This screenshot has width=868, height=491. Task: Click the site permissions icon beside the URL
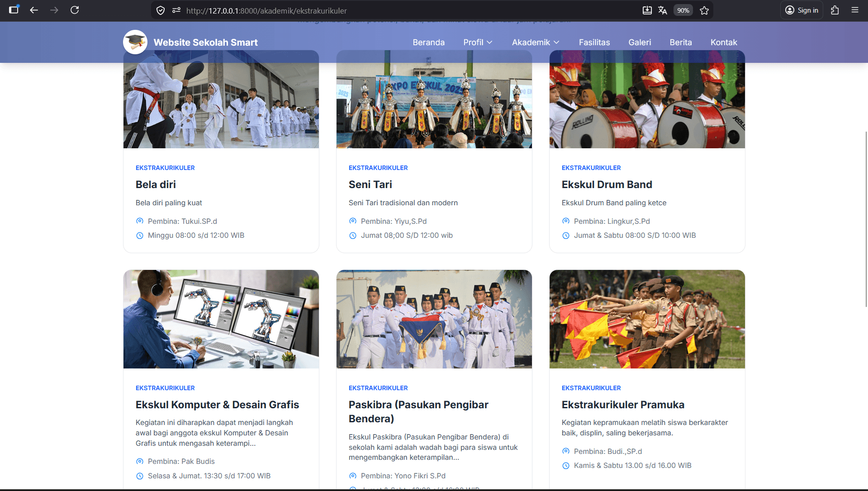[176, 10]
